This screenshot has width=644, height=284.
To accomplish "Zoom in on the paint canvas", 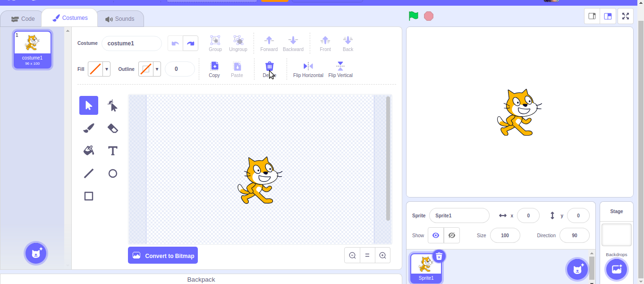I will pos(382,255).
